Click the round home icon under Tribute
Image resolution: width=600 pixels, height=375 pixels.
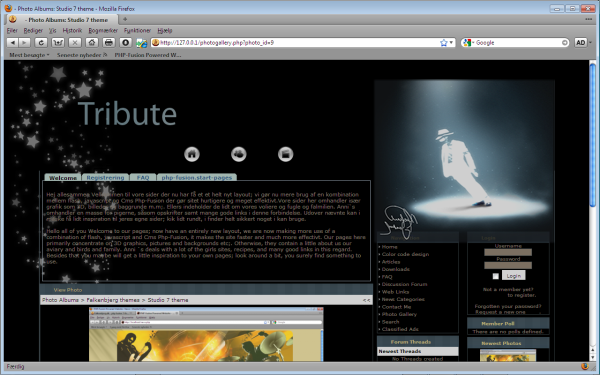[x=192, y=154]
